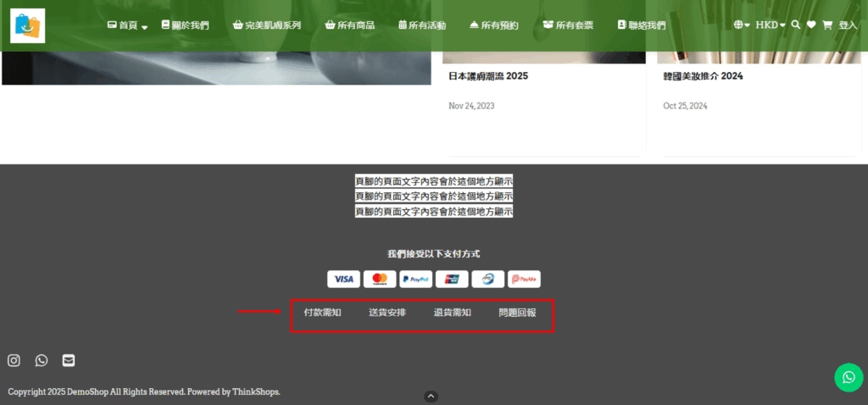Go to 所有商品 in navigation
868x405 pixels.
(x=350, y=25)
